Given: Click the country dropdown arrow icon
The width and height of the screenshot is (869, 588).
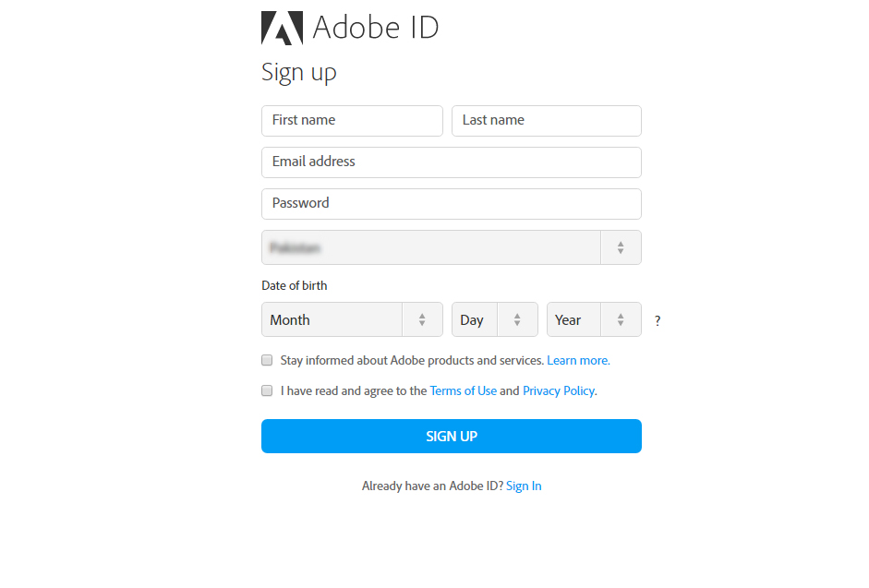Looking at the screenshot, I should coord(621,247).
